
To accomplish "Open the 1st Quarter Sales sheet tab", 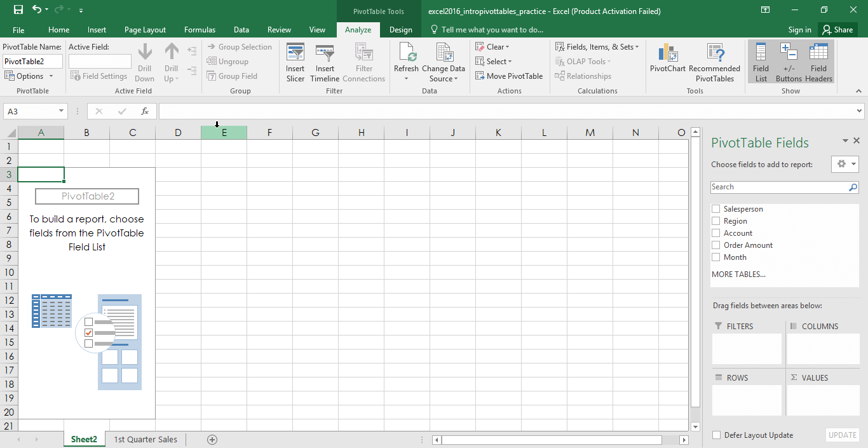I will 145,438.
